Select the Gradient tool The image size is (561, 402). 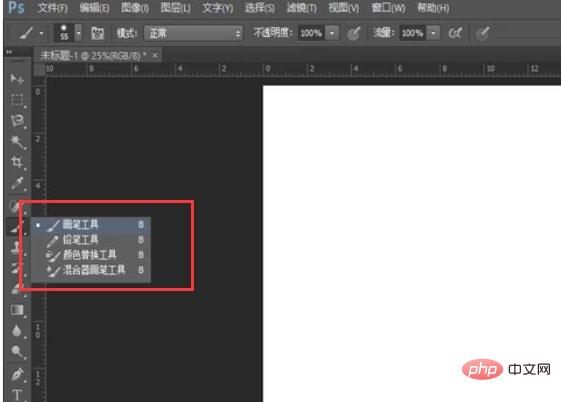17,310
